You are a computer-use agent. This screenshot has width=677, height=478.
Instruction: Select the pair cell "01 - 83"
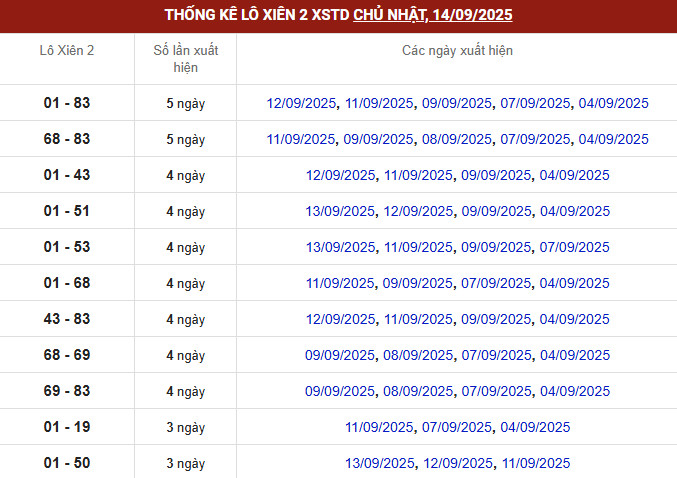click(67, 103)
